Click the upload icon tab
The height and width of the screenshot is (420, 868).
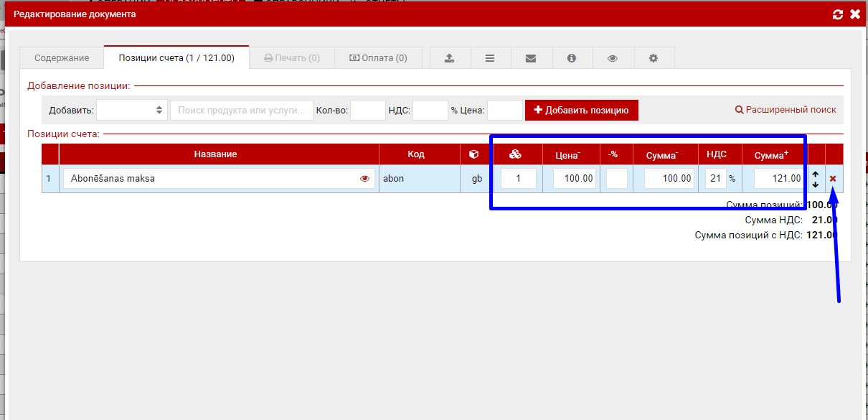pos(450,58)
